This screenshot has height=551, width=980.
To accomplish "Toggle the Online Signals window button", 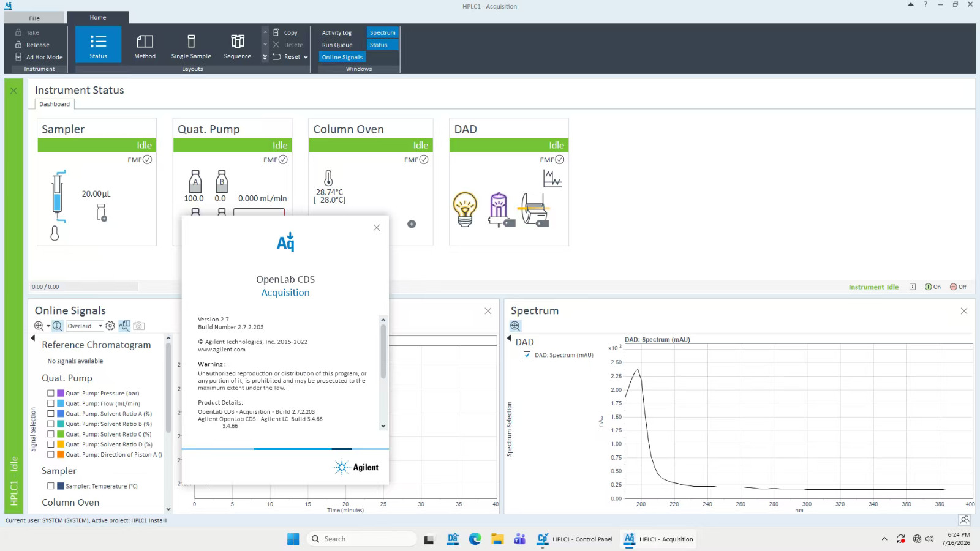I will coord(342,58).
